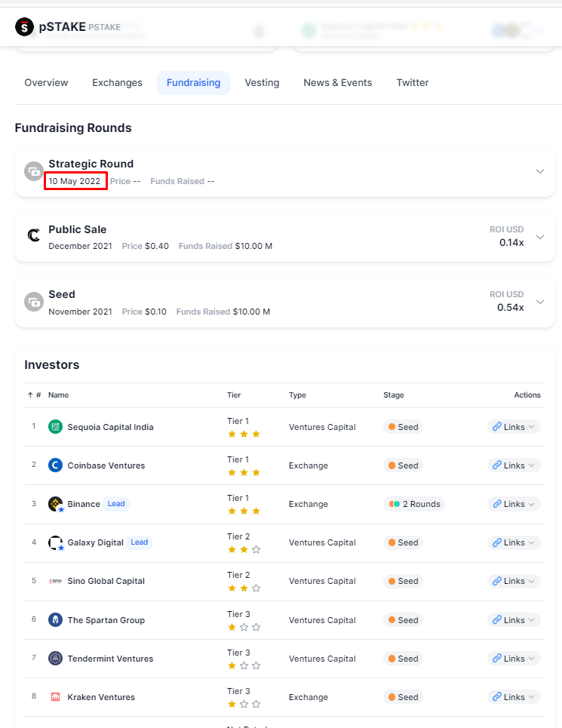The height and width of the screenshot is (728, 562).
Task: Click Tier 1 stars in Sequoia row
Action: [244, 434]
